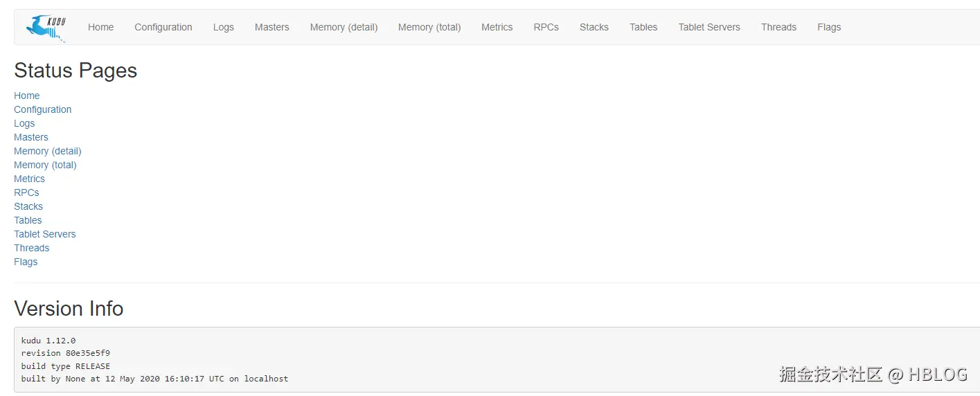Screen dimensions: 980x396
Task: Select Threads in the top navbar
Action: pyautogui.click(x=778, y=27)
